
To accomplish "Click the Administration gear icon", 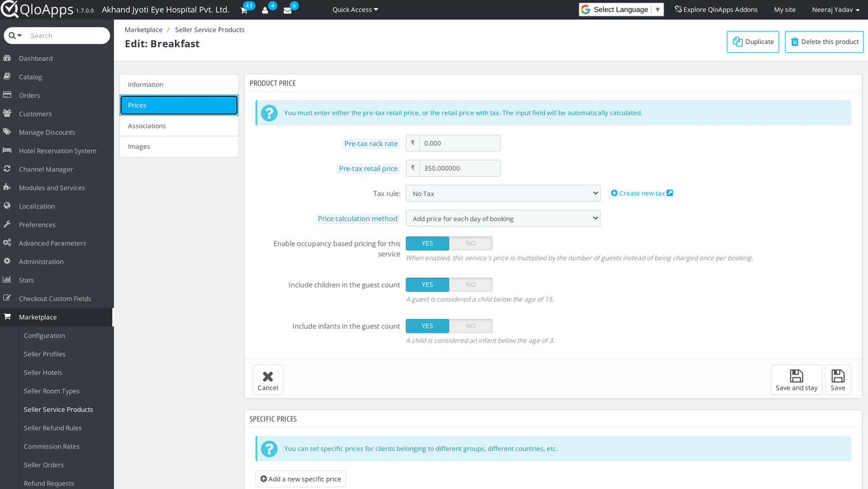I will point(7,261).
